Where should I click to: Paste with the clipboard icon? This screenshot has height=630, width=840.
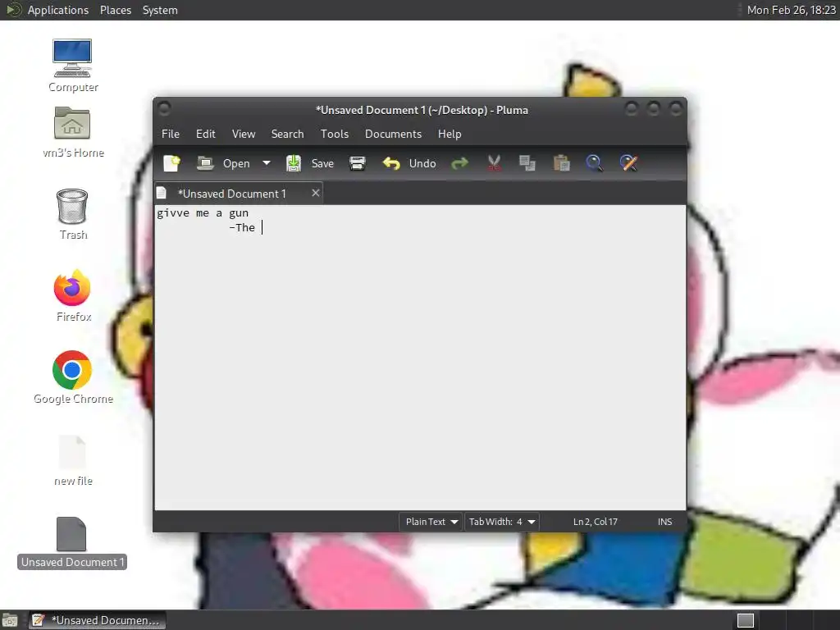click(x=561, y=163)
